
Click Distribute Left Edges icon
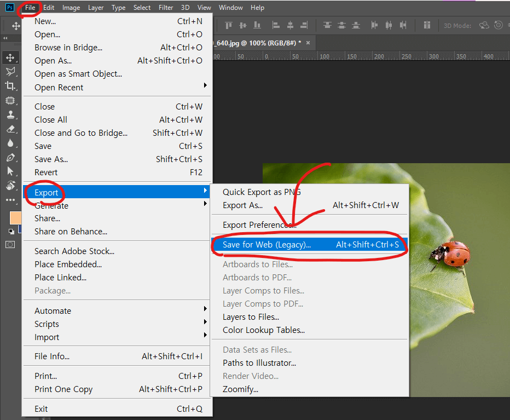click(x=374, y=25)
